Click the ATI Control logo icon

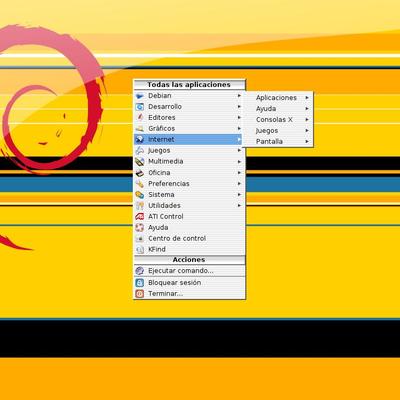[140, 217]
